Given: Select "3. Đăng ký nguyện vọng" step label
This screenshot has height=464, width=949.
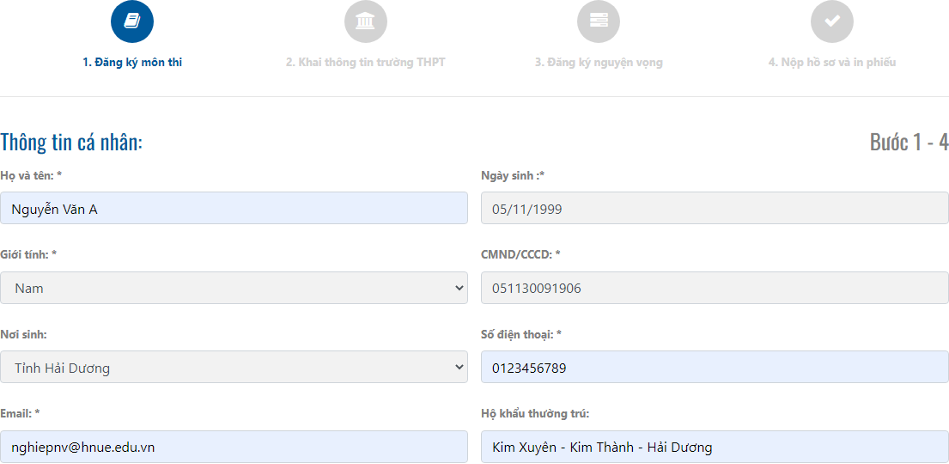Looking at the screenshot, I should coord(598,62).
